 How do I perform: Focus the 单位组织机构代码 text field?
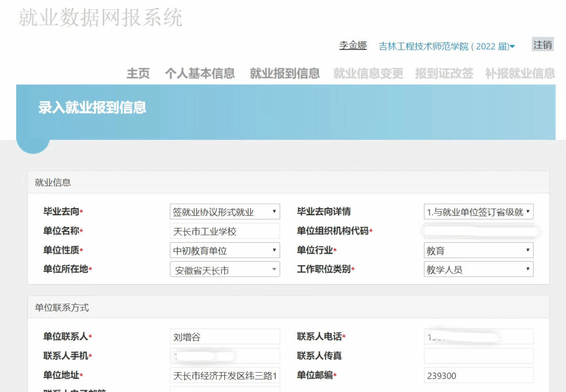tap(478, 231)
